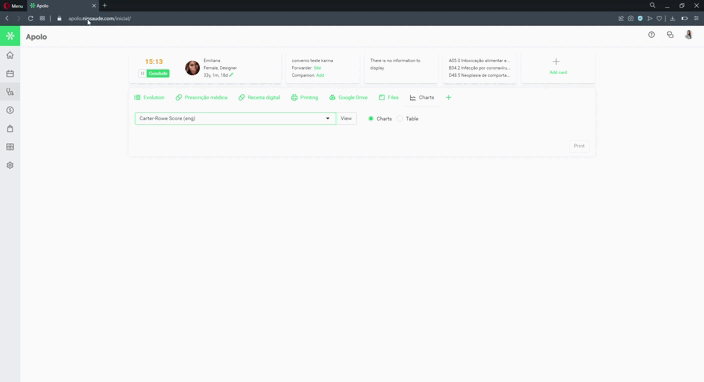Open the Evolution tab
This screenshot has height=382, width=704.
150,97
